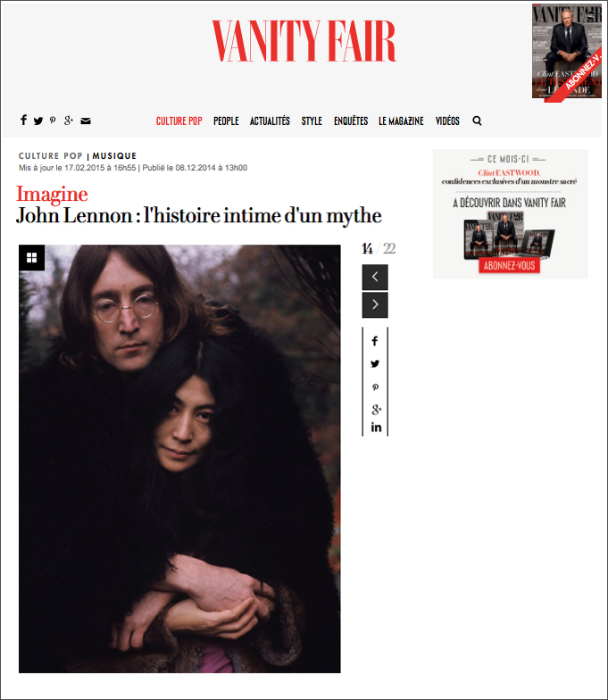Select the People menu item
This screenshot has height=700, width=608.
[x=226, y=121]
